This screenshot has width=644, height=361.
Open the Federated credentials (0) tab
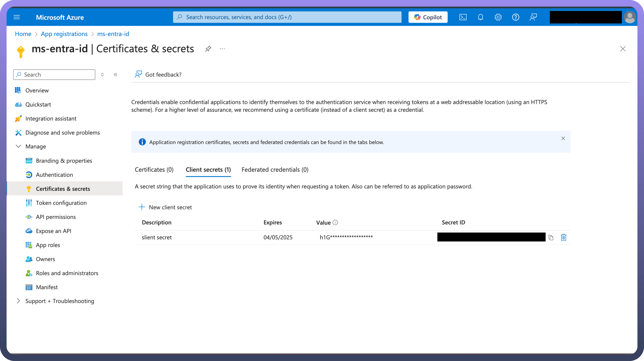[x=275, y=169]
